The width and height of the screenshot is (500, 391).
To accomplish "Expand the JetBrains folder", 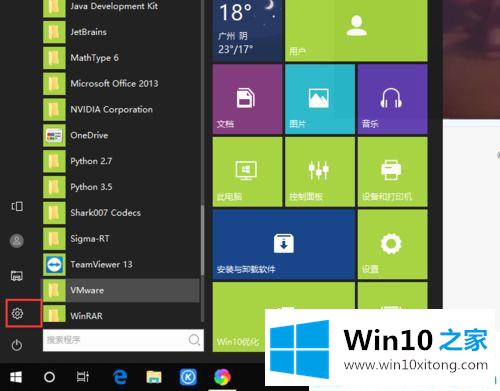I will pyautogui.click(x=121, y=32).
